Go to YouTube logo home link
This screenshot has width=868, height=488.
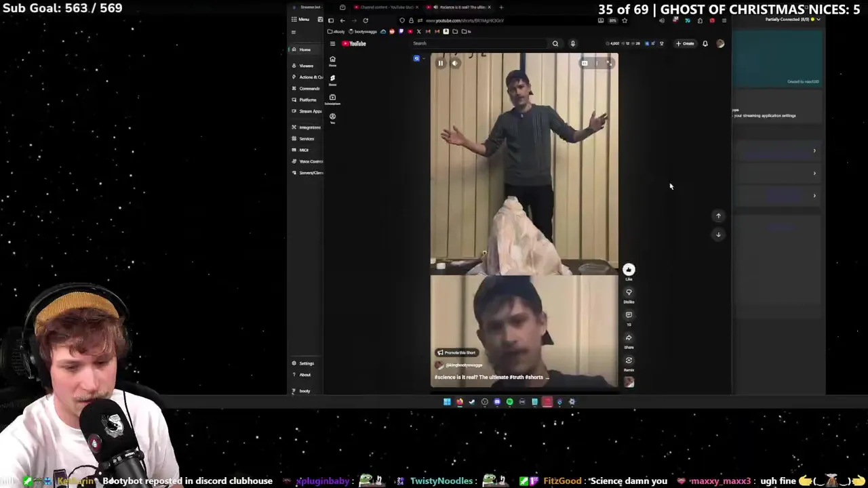coord(354,43)
